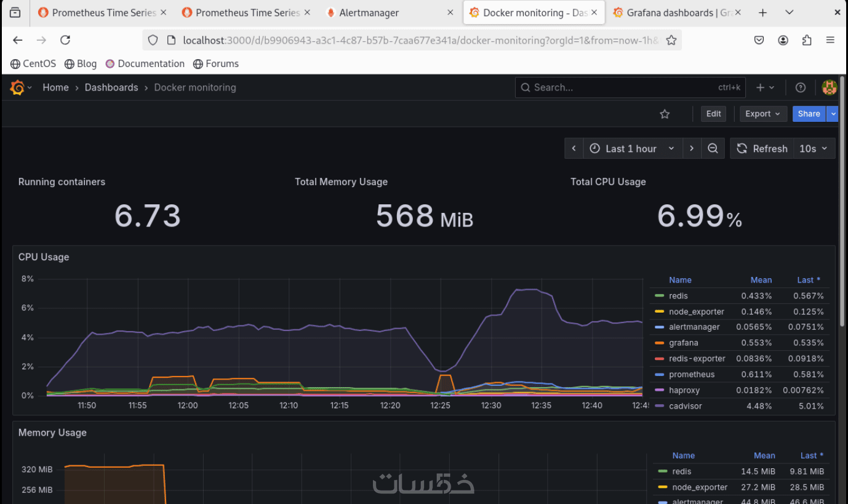Toggle haproxy series in CPU Usage legend

(x=684, y=390)
